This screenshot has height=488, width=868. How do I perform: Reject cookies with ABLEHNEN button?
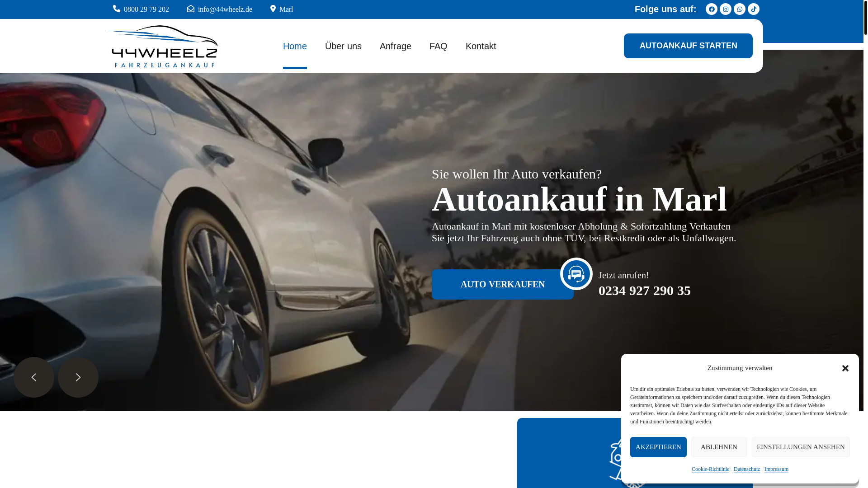pyautogui.click(x=719, y=447)
